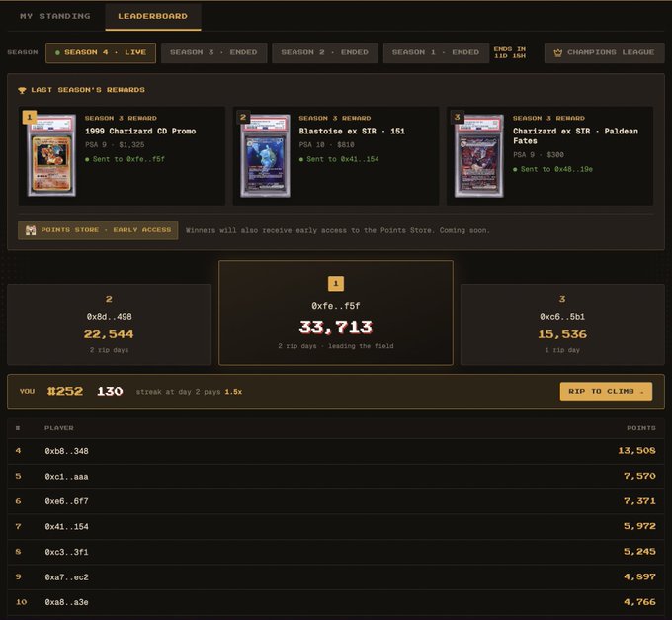Viewport: 672px width, 620px height.
Task: Click the rank 3 badge on Paldean Fates reward
Action: (457, 117)
